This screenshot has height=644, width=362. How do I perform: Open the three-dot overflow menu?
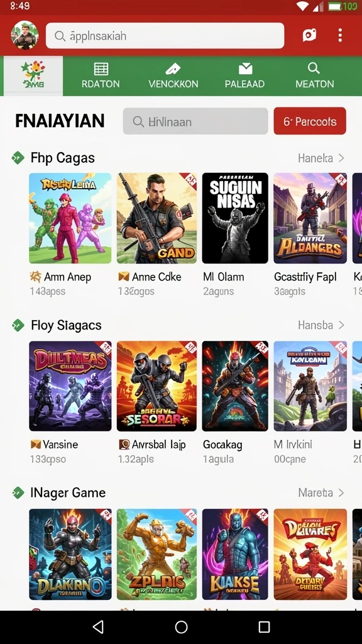(x=340, y=35)
